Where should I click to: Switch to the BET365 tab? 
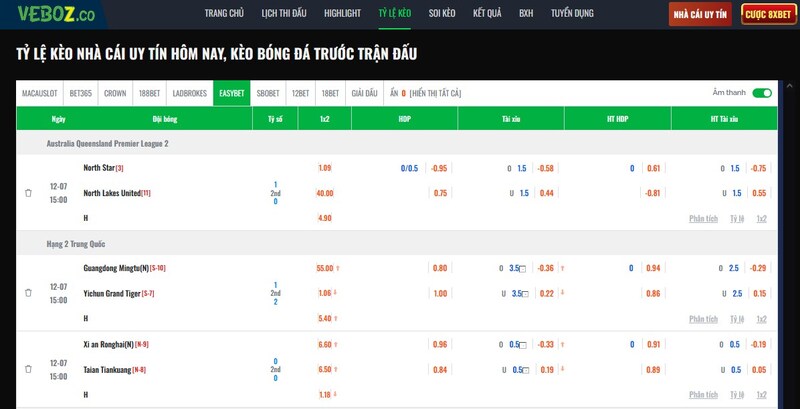81,93
